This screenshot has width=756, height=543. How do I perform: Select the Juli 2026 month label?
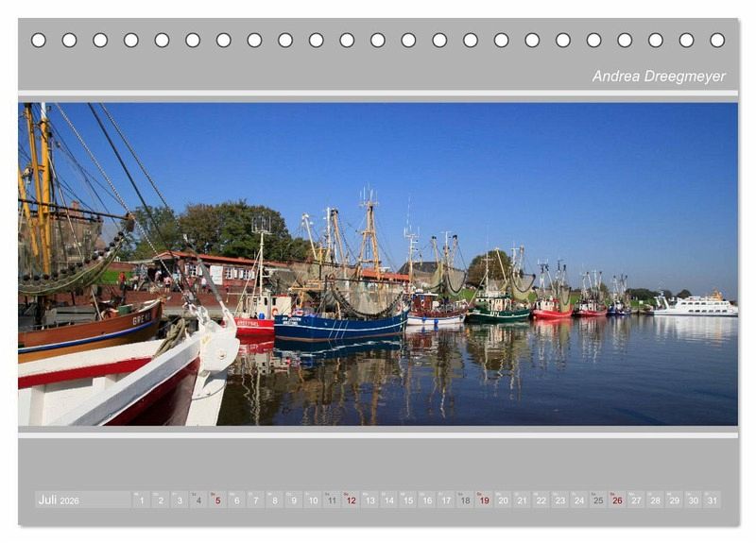pos(82,500)
